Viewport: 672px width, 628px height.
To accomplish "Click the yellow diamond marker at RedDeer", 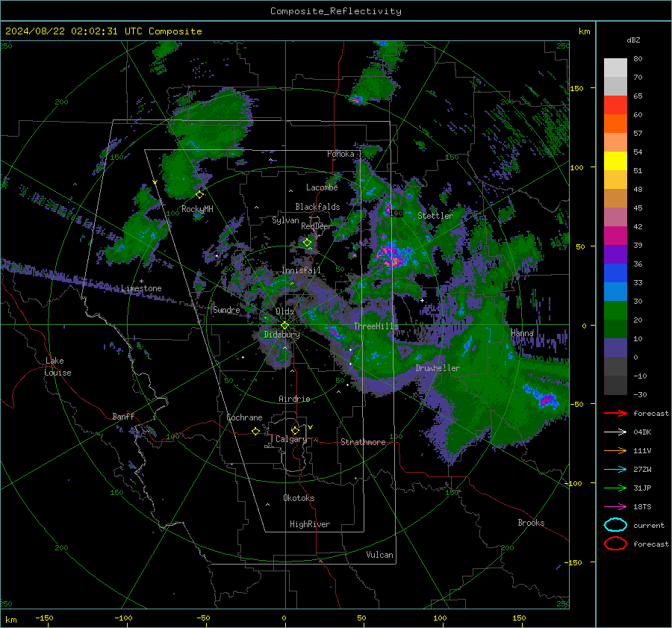I will click(308, 243).
